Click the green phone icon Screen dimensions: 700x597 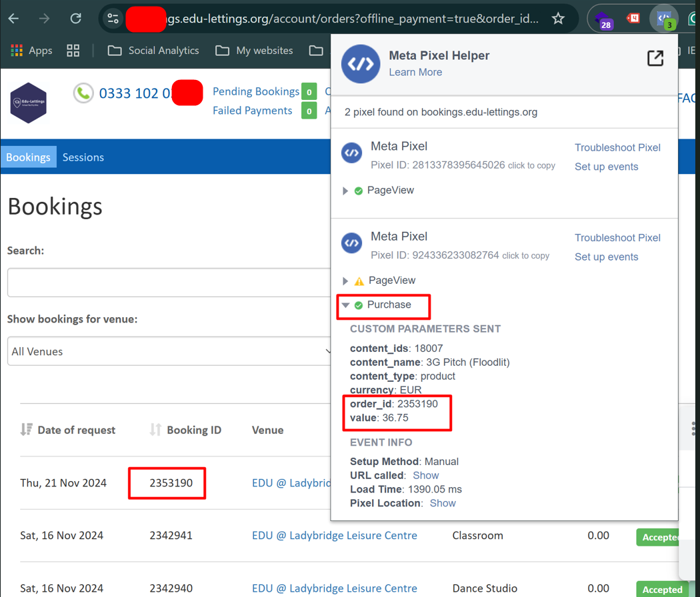click(83, 93)
